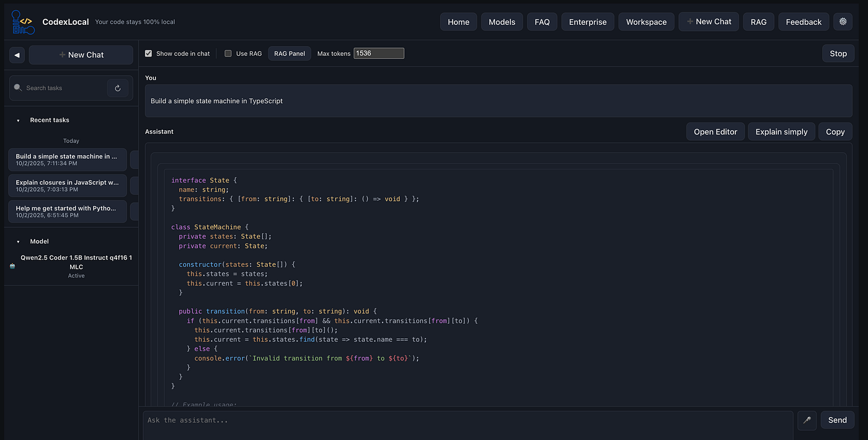The width and height of the screenshot is (868, 440).
Task: Open the Models page
Action: [502, 22]
